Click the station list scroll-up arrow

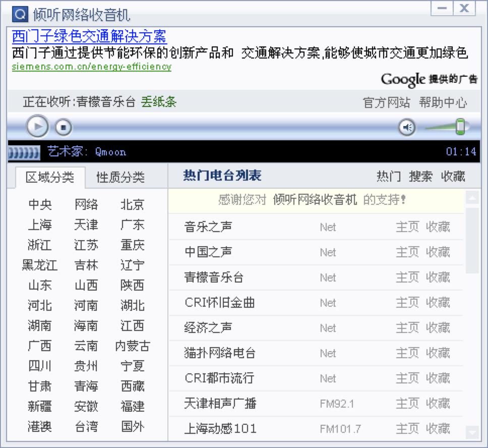point(472,198)
